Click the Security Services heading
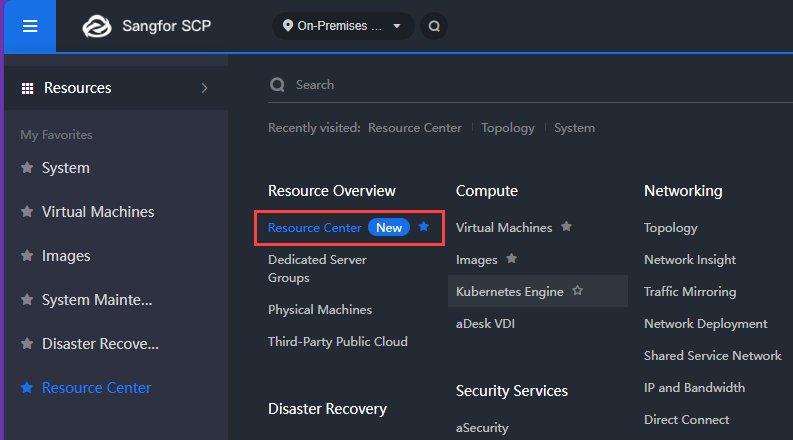Viewport: 793px width, 440px height. (512, 391)
